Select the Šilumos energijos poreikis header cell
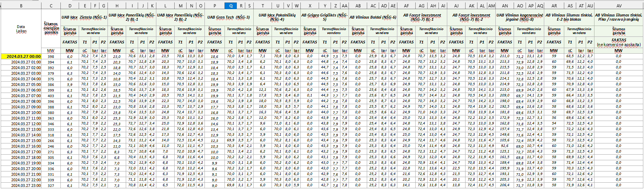This screenshot has width=644, height=189. 51,28
